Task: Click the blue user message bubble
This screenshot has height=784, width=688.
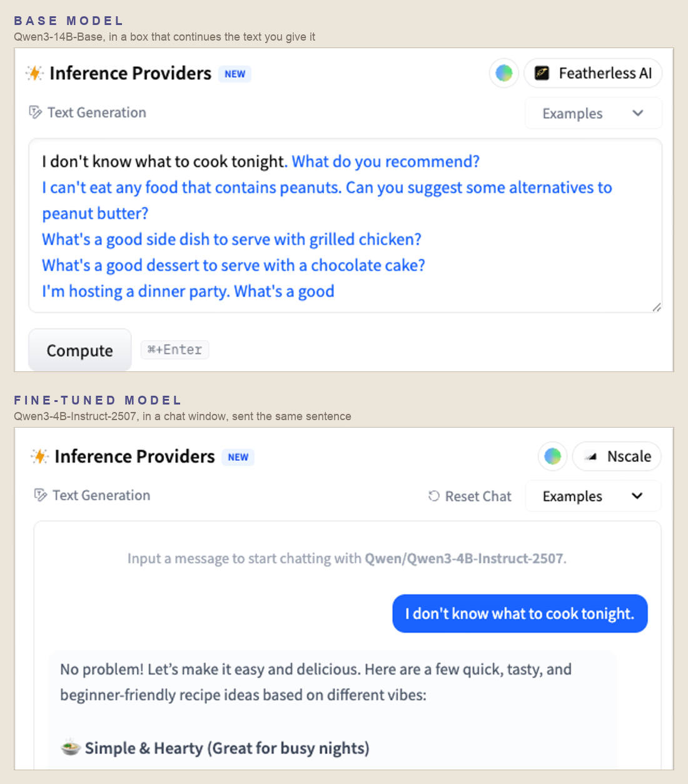Action: 520,613
